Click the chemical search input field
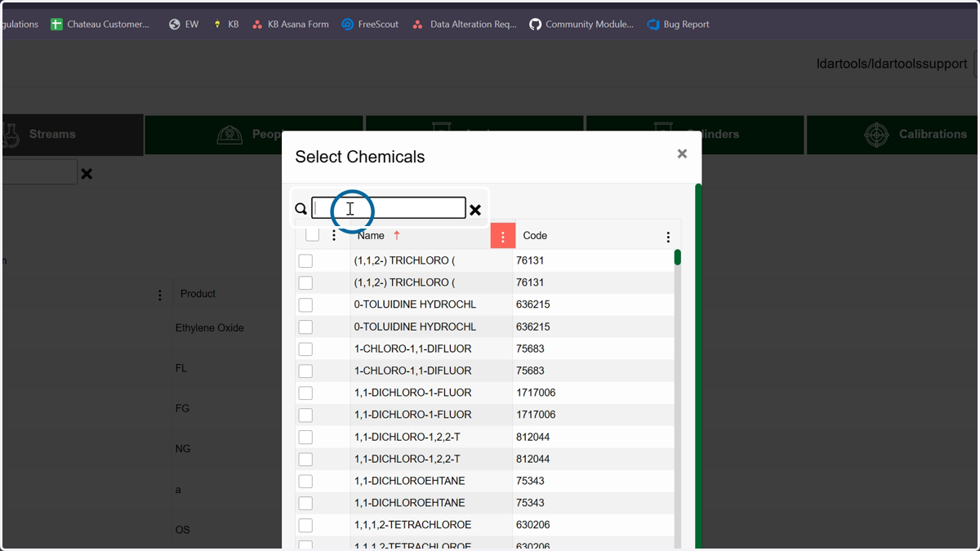This screenshot has height=551, width=980. 389,208
